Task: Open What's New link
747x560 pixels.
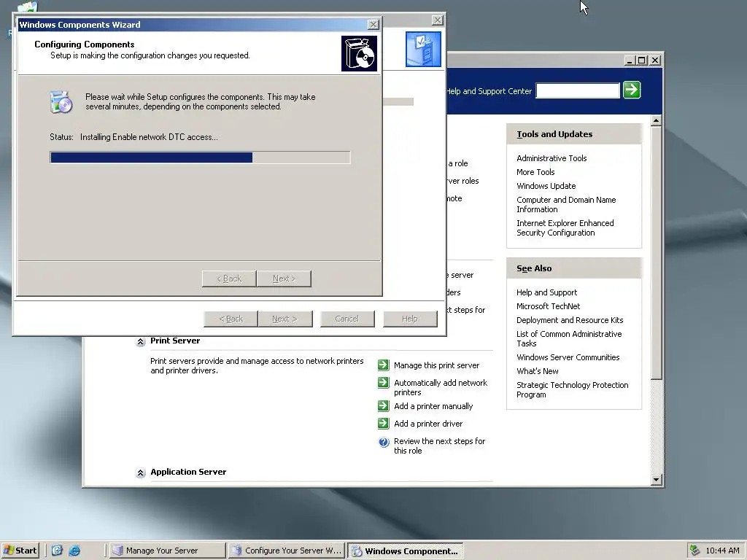Action: point(537,371)
